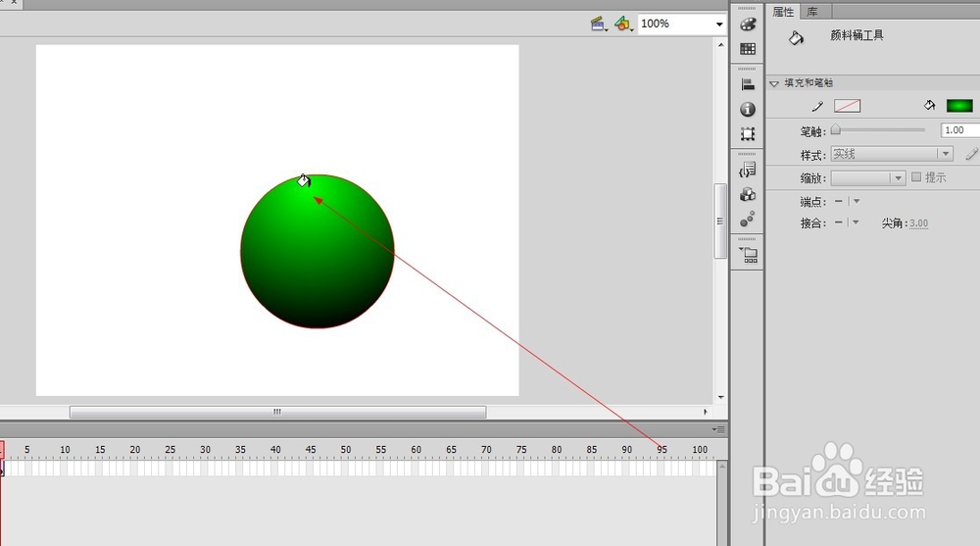This screenshot has height=546, width=980.
Task: Open the 端点 cap dropdown arrow
Action: 857,201
